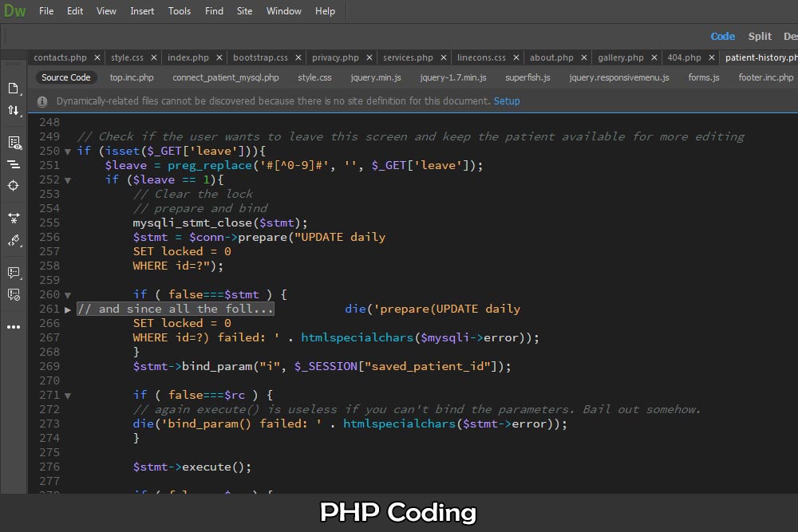Open the Customize Toolbar three-dot menu
This screenshot has width=798, height=532.
click(14, 327)
